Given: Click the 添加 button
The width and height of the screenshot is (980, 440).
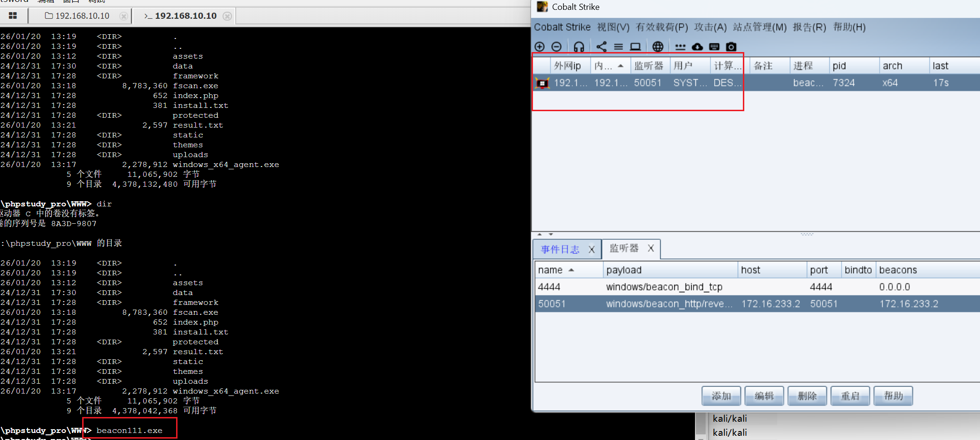Looking at the screenshot, I should click(x=721, y=396).
